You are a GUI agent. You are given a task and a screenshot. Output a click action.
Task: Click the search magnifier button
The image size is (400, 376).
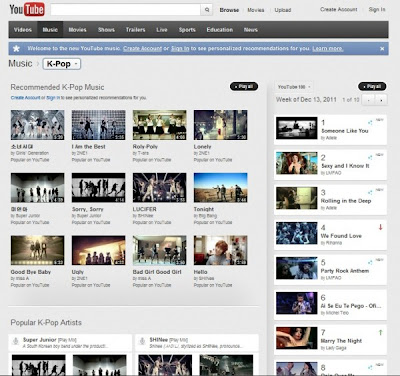tap(207, 10)
